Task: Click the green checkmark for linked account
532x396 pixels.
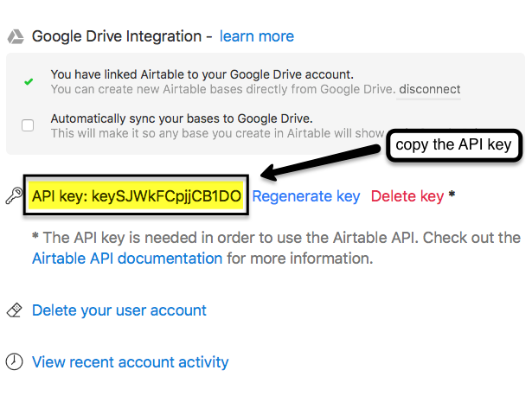Action: tap(29, 82)
